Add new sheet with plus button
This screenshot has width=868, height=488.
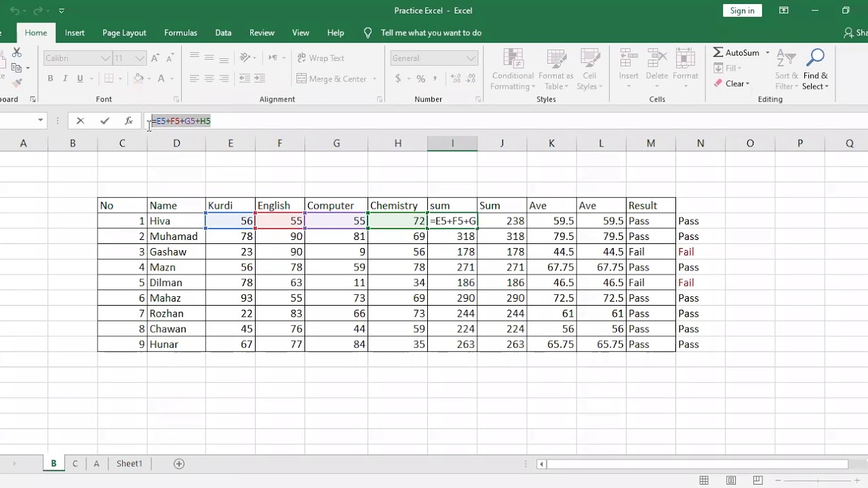click(x=179, y=464)
